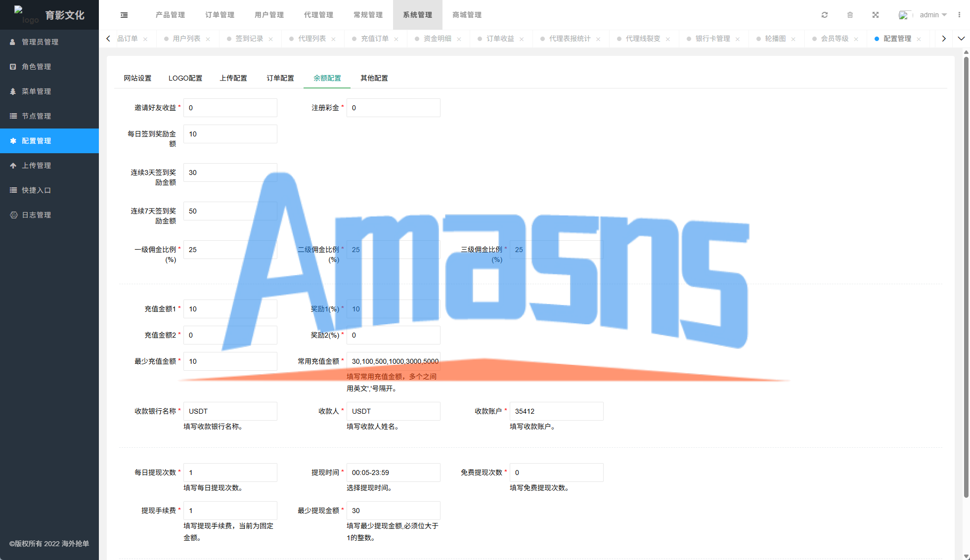This screenshot has width=970, height=560.
Task: Toggle fullscreen using the expand icon
Action: pos(876,15)
